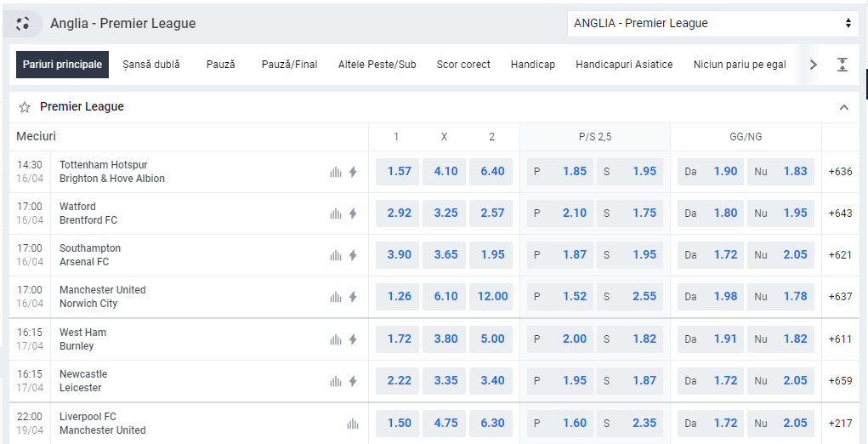Collapse the Premier League section chevron
The width and height of the screenshot is (868, 444).
coord(843,107)
